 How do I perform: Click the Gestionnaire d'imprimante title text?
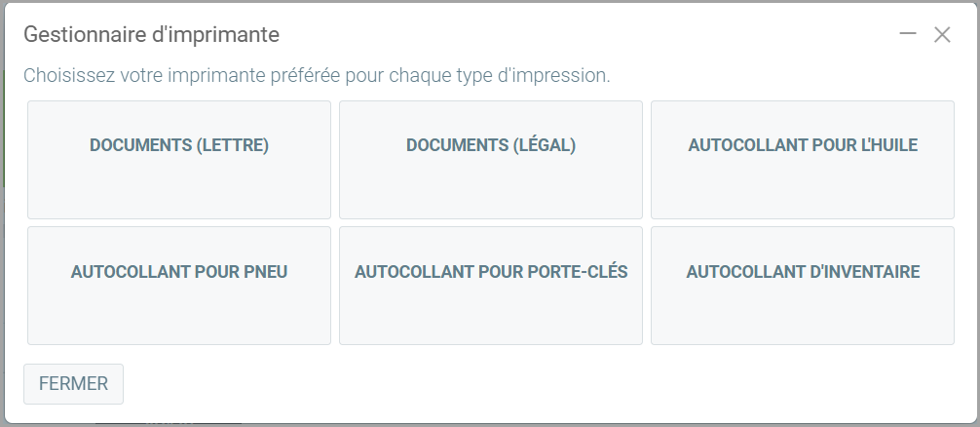[151, 35]
